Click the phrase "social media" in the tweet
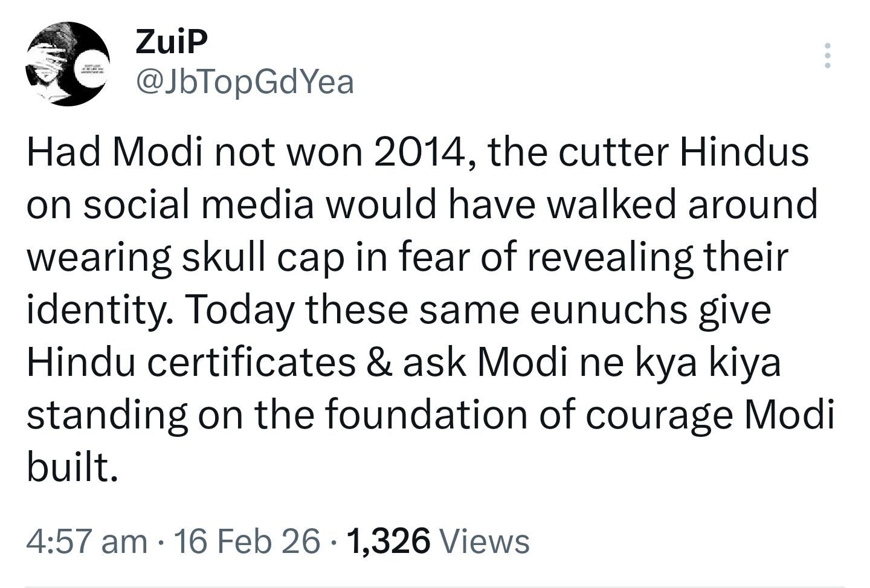Image resolution: width=870 pixels, height=588 pixels. (x=198, y=204)
